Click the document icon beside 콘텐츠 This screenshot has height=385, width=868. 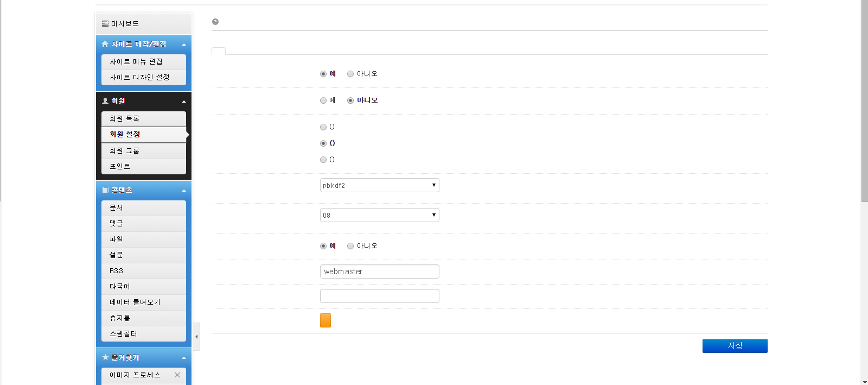click(105, 190)
